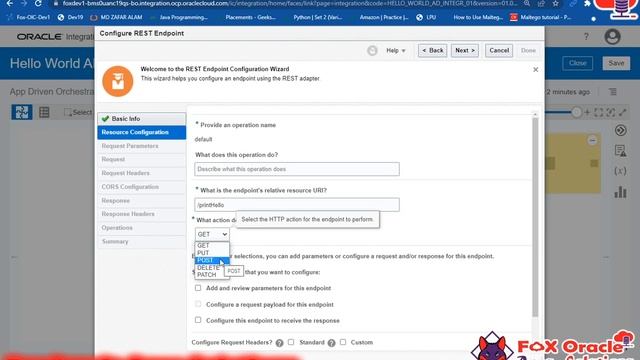Open the variables (x) side icon
The height and width of the screenshot is (360, 640).
(x=620, y=171)
